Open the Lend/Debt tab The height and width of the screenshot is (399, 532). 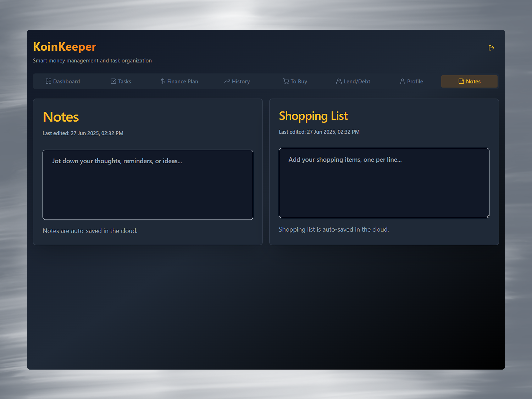point(353,81)
